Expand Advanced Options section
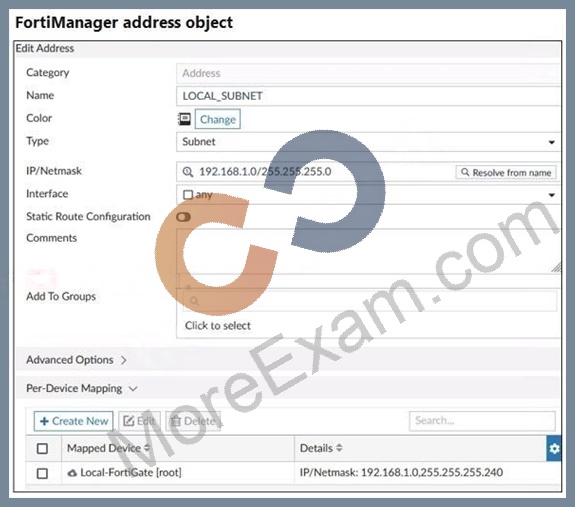The height and width of the screenshot is (507, 575). point(77,360)
